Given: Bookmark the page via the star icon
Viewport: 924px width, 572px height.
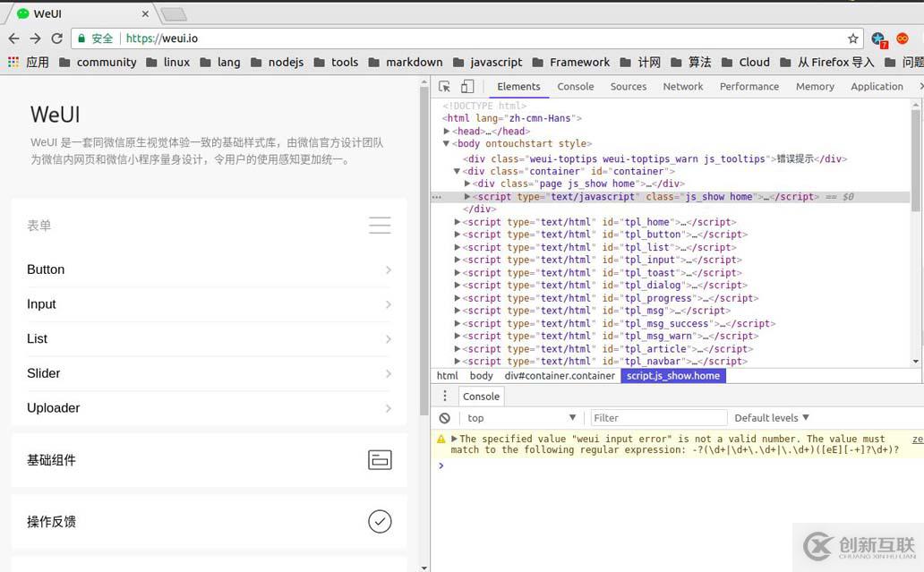Looking at the screenshot, I should point(854,38).
